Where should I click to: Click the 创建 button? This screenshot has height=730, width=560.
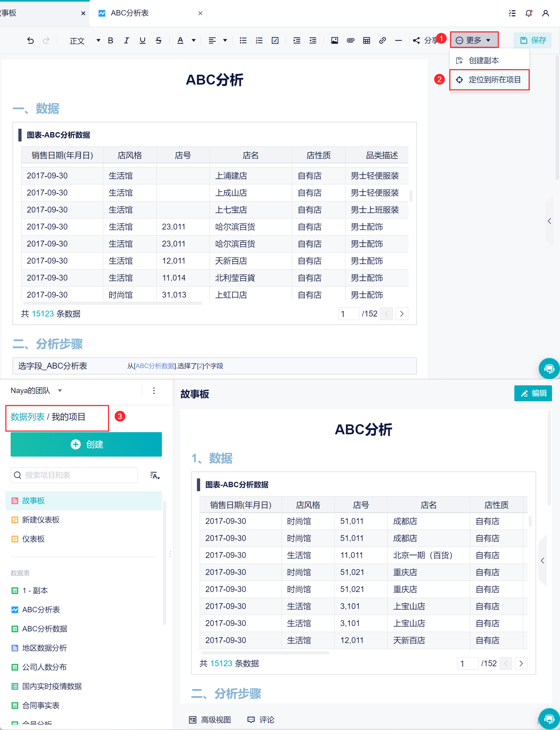click(x=86, y=444)
